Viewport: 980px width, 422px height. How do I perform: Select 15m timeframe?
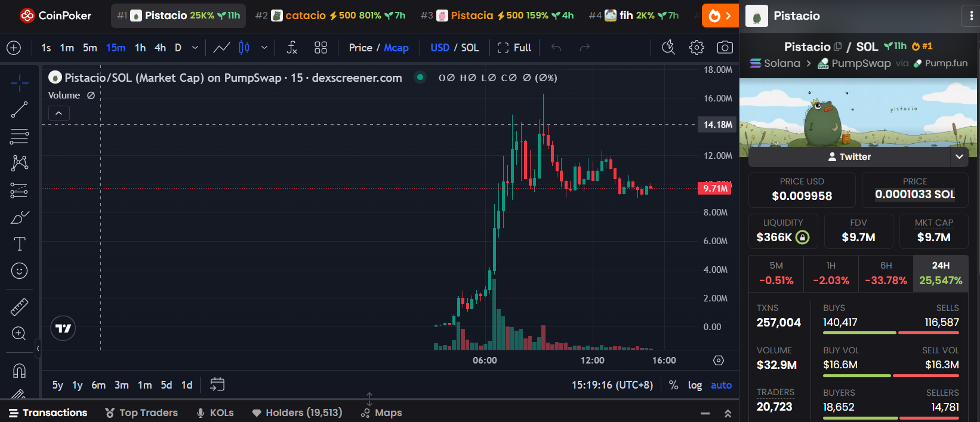(x=116, y=48)
